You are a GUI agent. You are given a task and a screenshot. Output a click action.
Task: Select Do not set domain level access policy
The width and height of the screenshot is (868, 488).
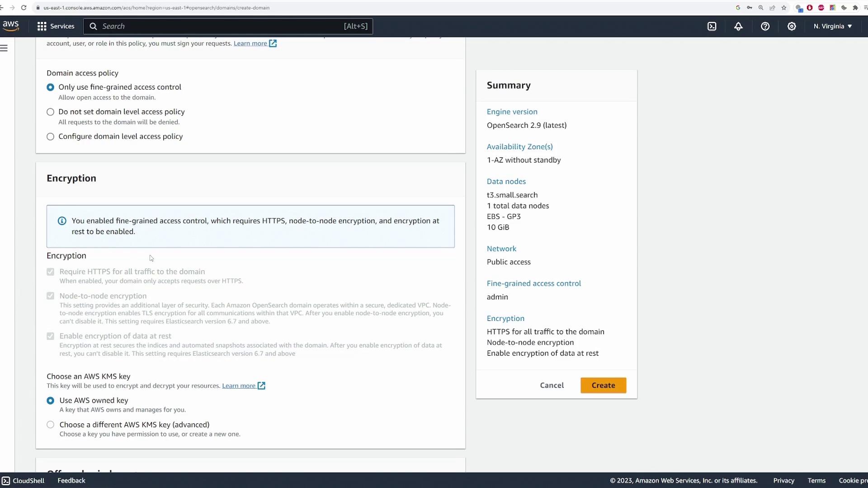pos(50,112)
